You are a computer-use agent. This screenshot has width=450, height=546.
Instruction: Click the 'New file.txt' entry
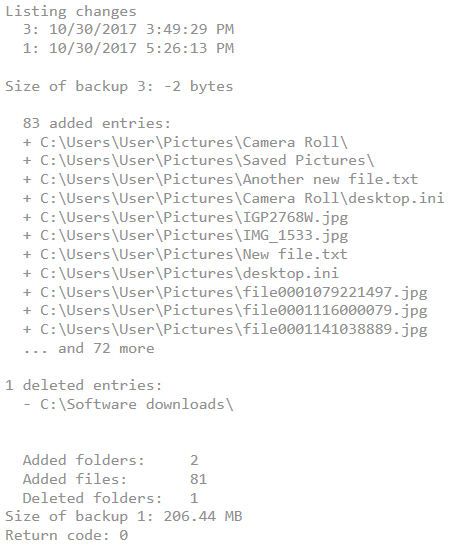coord(185,255)
